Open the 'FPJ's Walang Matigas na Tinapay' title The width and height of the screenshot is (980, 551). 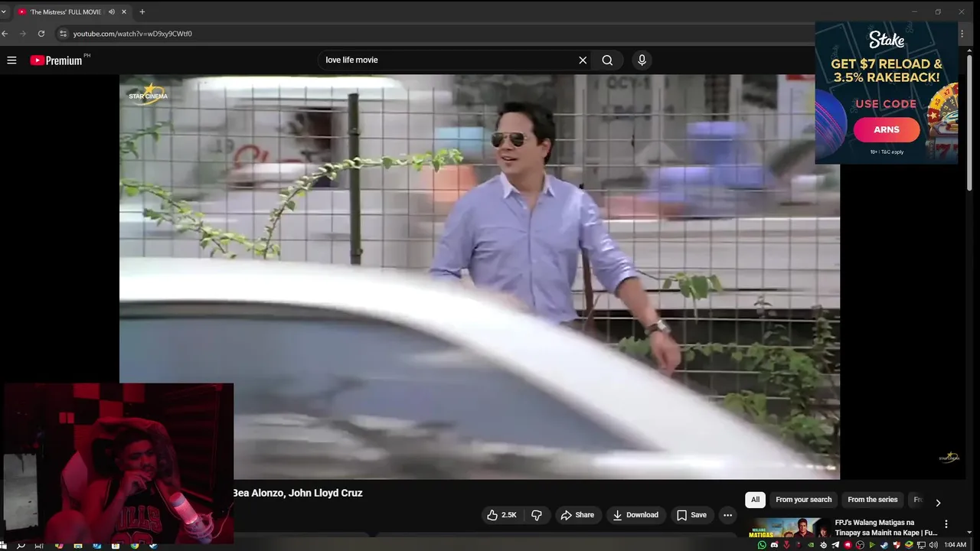click(886, 527)
